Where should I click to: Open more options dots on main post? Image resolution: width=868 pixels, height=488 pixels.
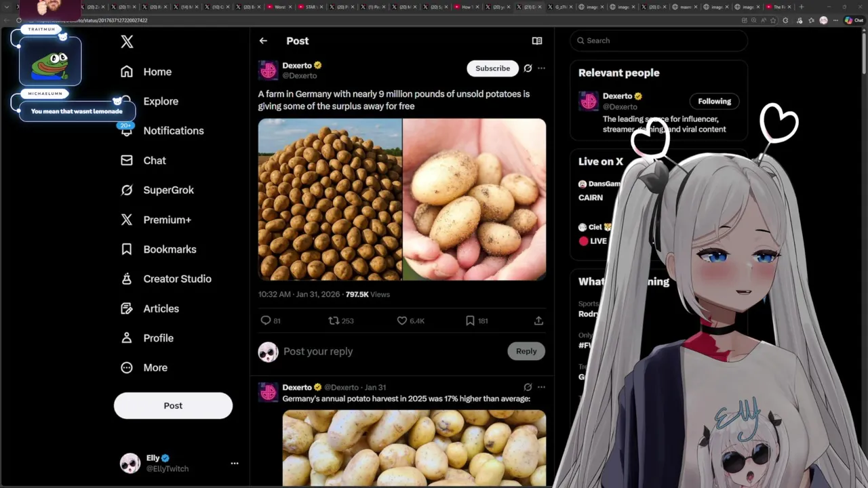541,68
